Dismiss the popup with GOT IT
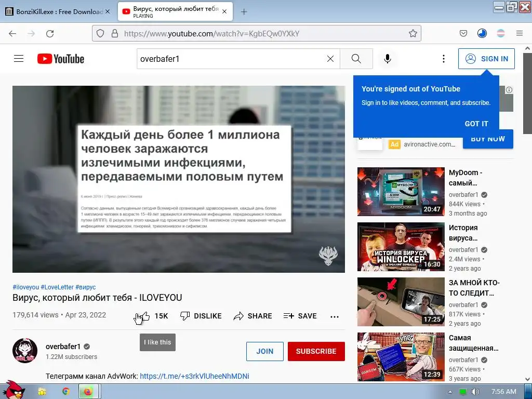Image resolution: width=532 pixels, height=399 pixels. click(476, 124)
